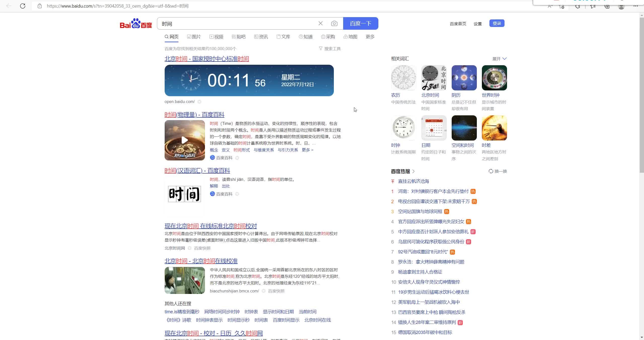Open browser settings ellipsis menu
The width and height of the screenshot is (644, 340).
(x=635, y=6)
